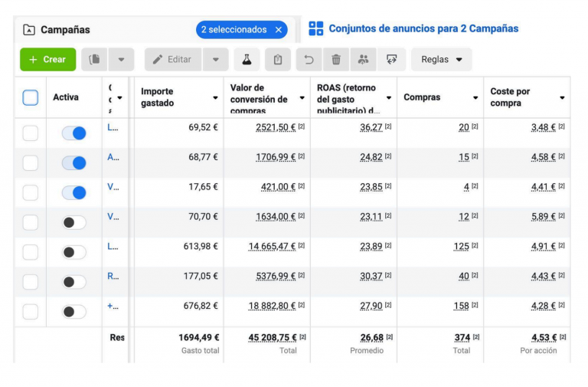Open the Coste por compra column menu

562,98
